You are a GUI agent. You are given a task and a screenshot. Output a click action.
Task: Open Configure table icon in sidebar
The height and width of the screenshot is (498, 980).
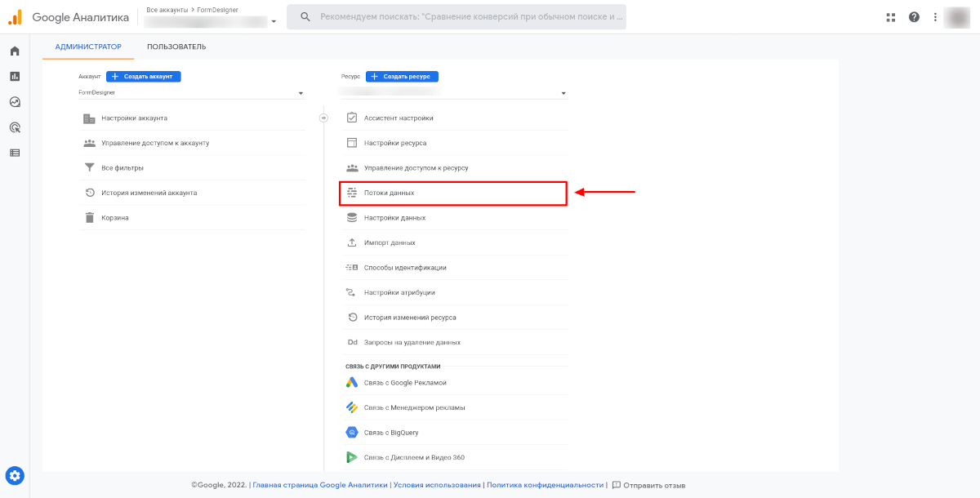pos(15,153)
